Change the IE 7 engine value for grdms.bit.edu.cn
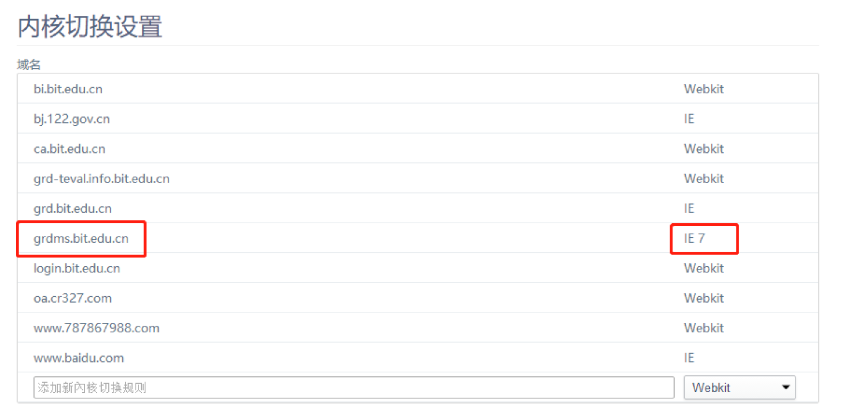This screenshot has height=408, width=868. (x=694, y=238)
